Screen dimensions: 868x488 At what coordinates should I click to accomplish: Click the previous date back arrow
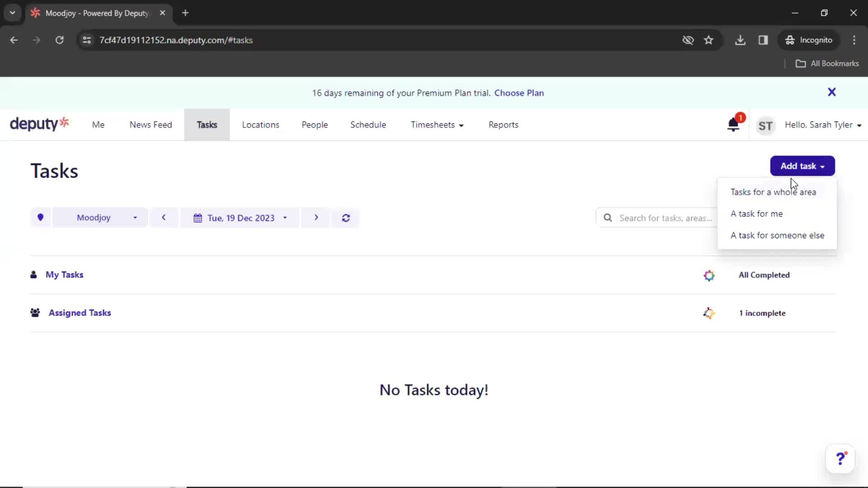pyautogui.click(x=164, y=217)
